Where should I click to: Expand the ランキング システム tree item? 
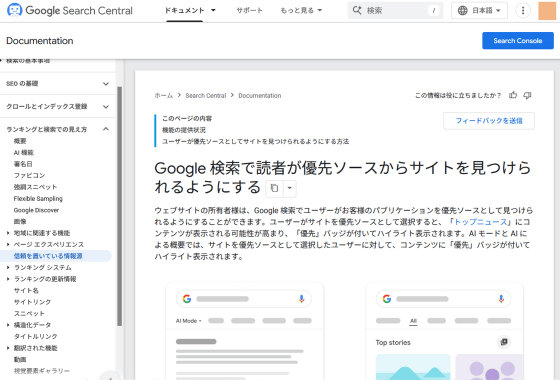8,267
